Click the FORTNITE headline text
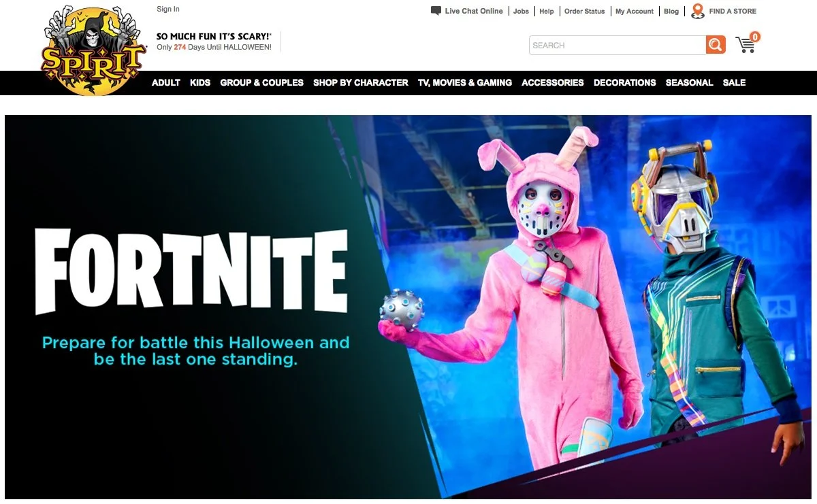This screenshot has width=817, height=504. (x=191, y=271)
